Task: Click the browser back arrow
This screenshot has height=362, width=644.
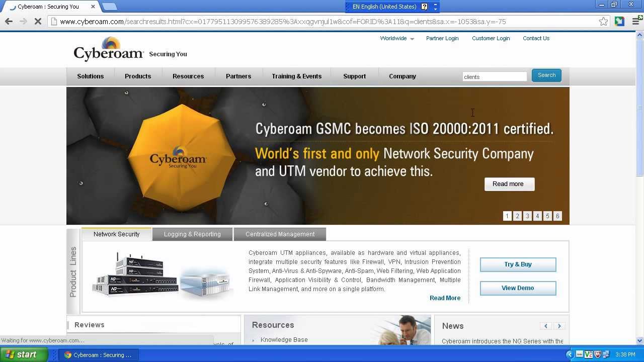Action: click(9, 21)
